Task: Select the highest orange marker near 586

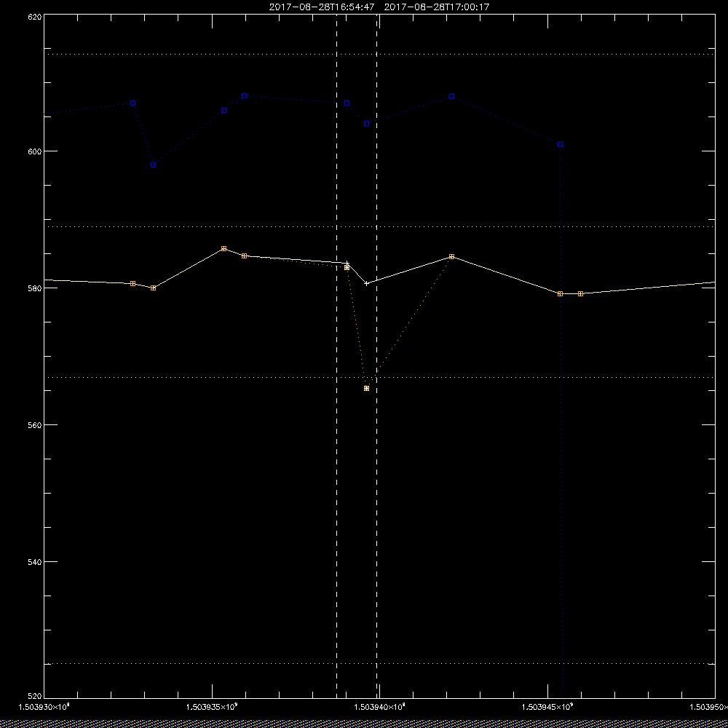Action: point(223,249)
